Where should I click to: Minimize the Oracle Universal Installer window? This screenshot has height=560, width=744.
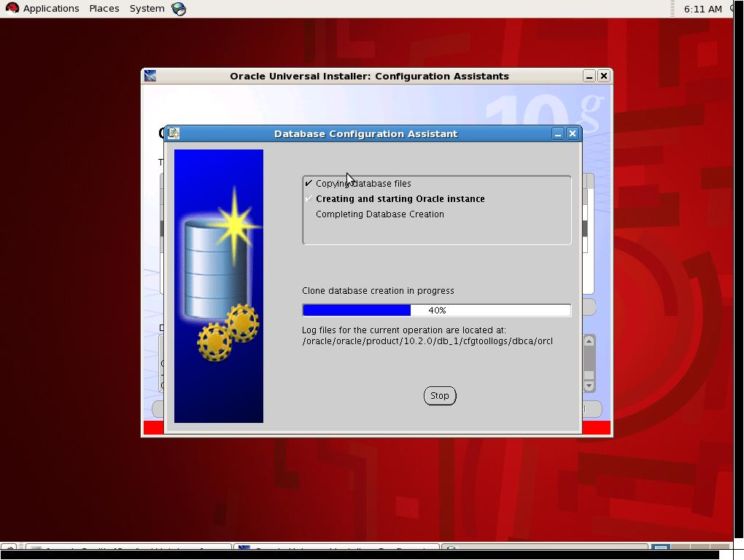[x=589, y=76]
